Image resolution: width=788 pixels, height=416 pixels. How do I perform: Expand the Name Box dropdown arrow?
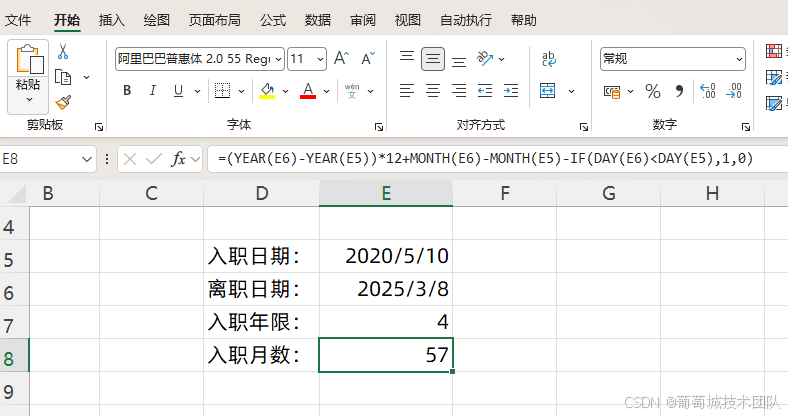(x=87, y=159)
